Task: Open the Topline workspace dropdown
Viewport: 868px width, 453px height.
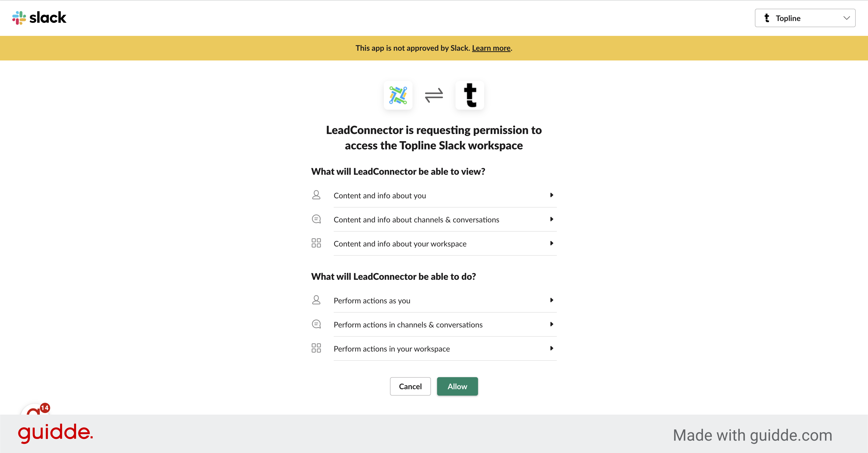Action: [805, 18]
